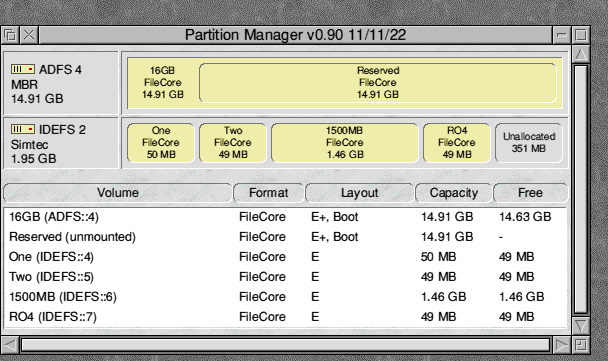The image size is (608, 361).
Task: Sort by the Format column header
Action: point(268,193)
